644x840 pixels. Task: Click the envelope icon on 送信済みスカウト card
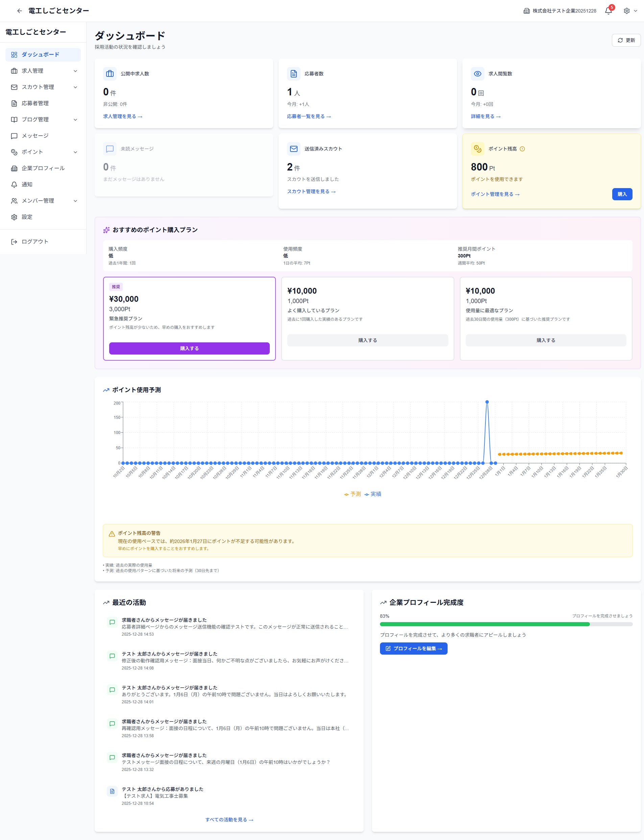click(x=294, y=149)
